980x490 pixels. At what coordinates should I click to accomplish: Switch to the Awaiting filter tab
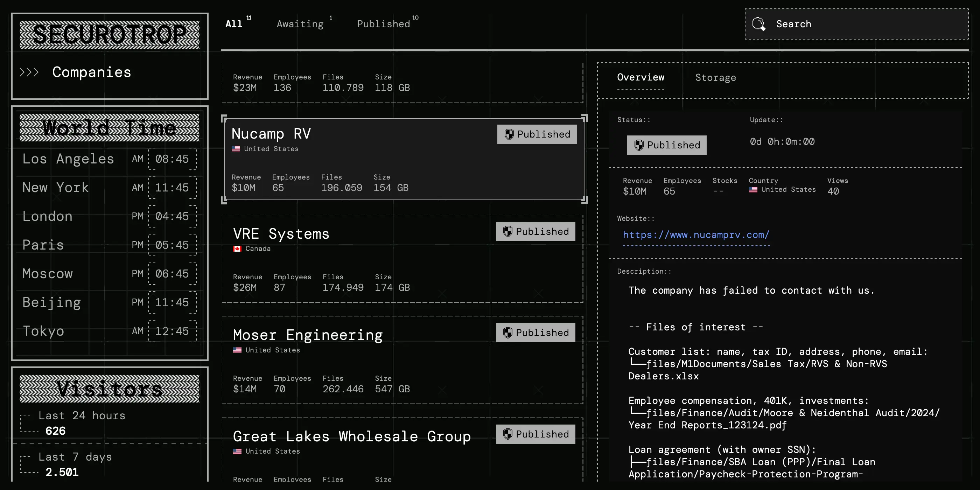300,24
